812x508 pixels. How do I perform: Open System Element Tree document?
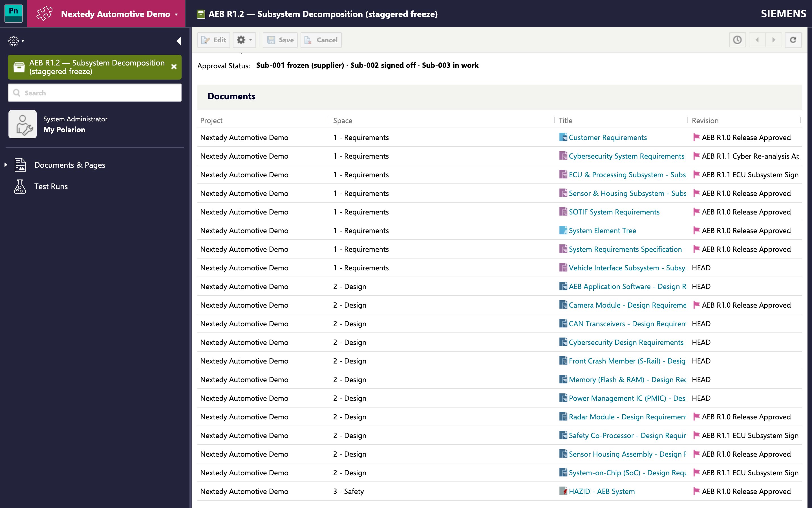(602, 231)
